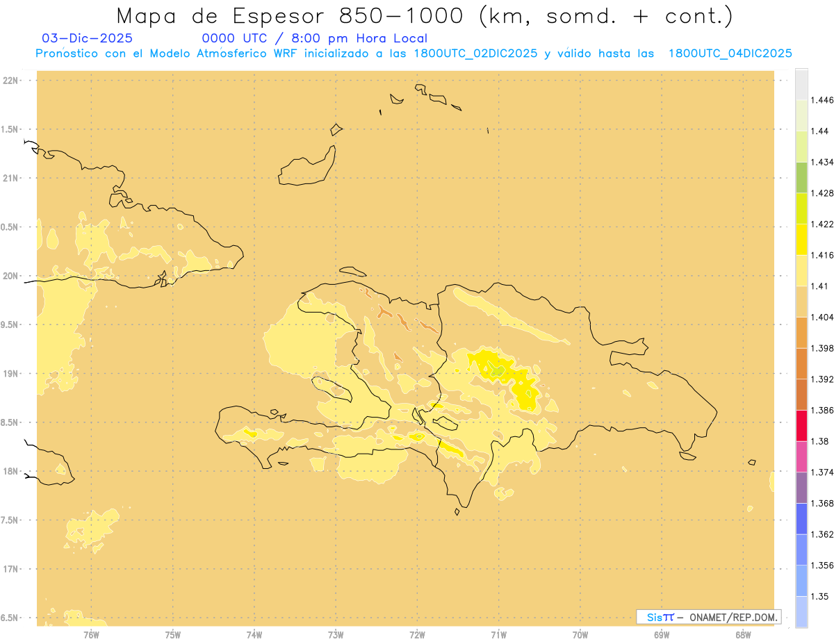834x644 pixels.
Task: Click the '17N' latitude label
Action: [x=10, y=569]
